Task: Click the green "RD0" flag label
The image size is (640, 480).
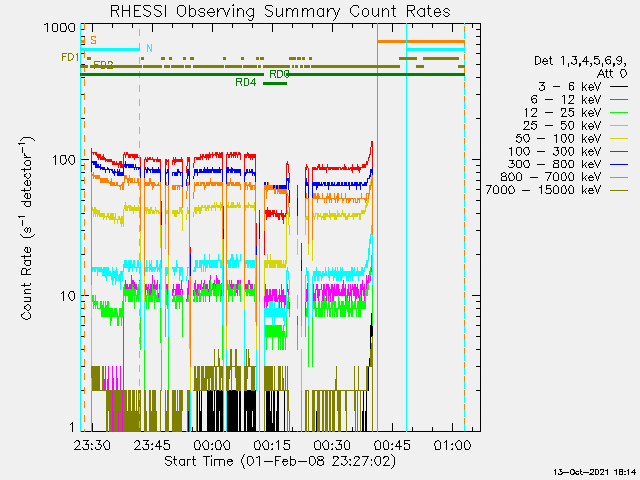Action: [279, 74]
